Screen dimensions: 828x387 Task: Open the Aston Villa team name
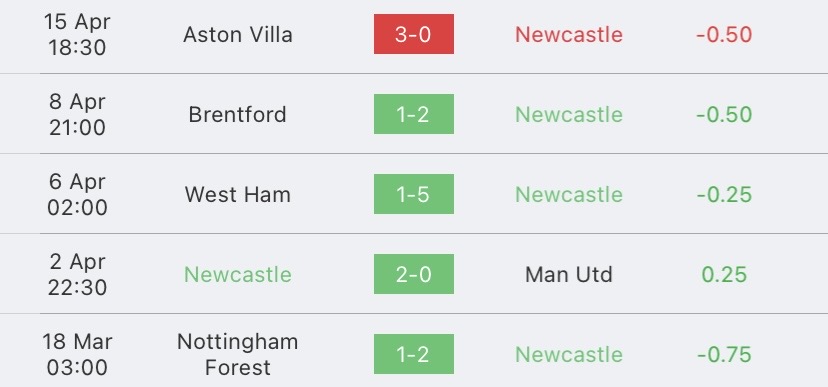(x=238, y=34)
